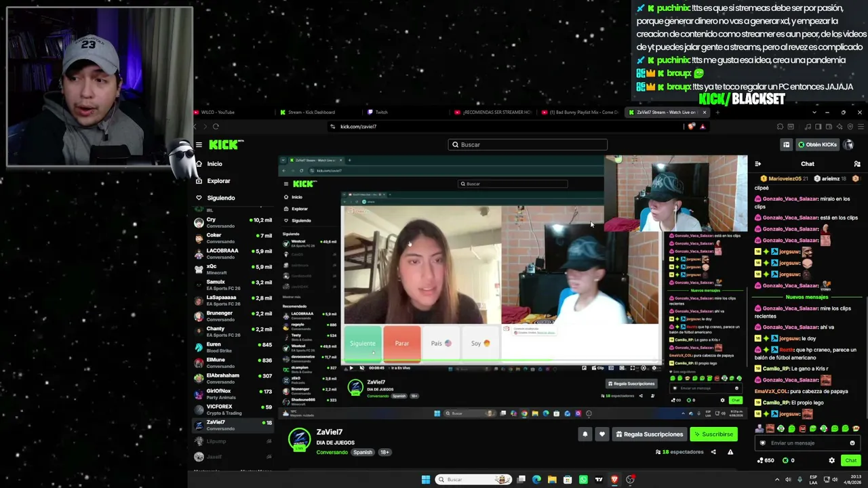This screenshot has width=868, height=488.
Task: Open xQc channel in sidebar
Action: [233, 269]
